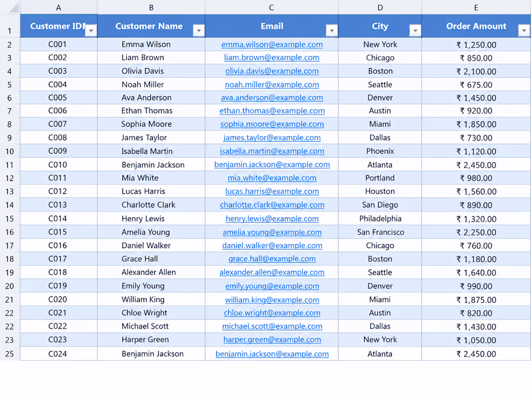Select row 2 header
Viewport: 532px width, 399px height.
pos(10,45)
